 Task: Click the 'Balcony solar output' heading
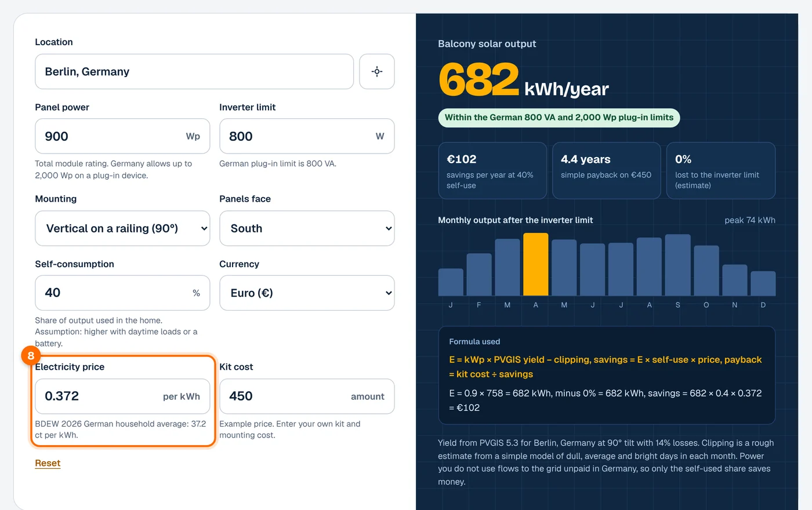pyautogui.click(x=487, y=44)
